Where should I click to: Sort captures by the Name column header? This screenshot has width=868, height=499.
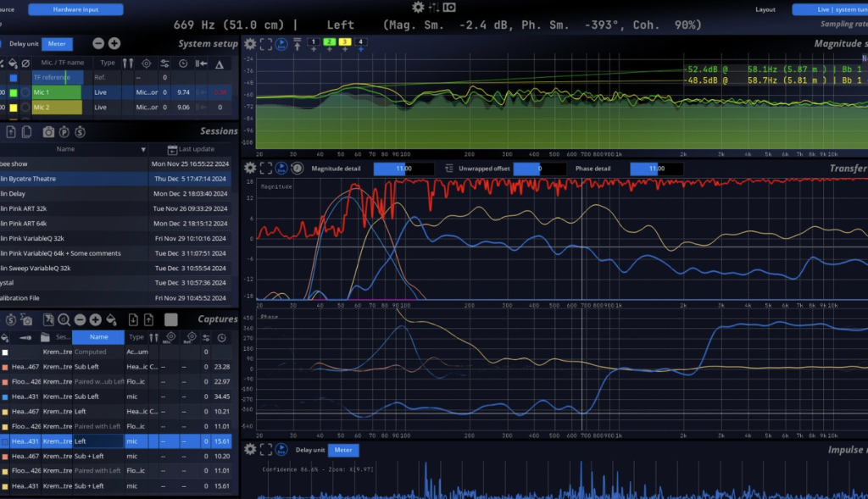click(98, 336)
